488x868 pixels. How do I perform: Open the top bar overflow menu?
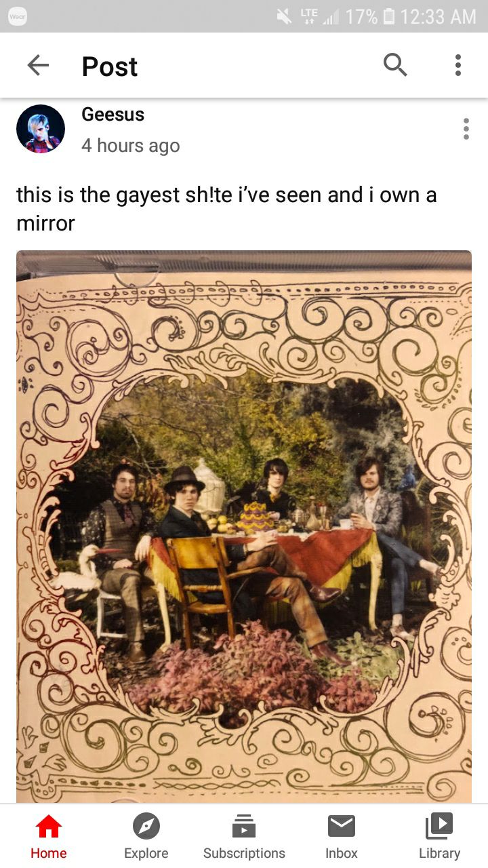click(458, 65)
